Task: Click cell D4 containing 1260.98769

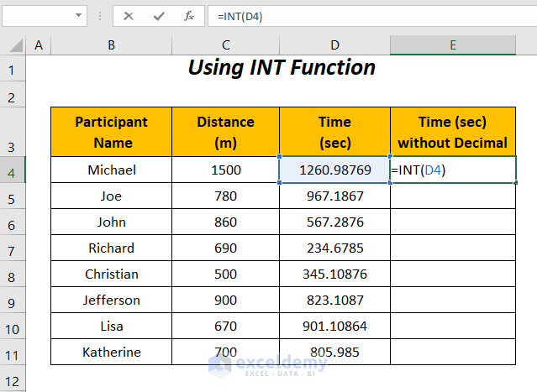Action: [334, 170]
